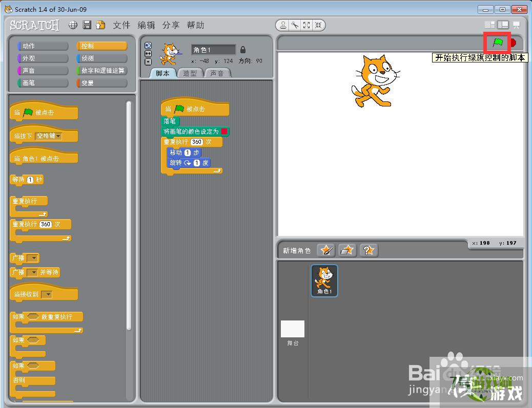Click the 360 field in script repeat block

click(197, 142)
